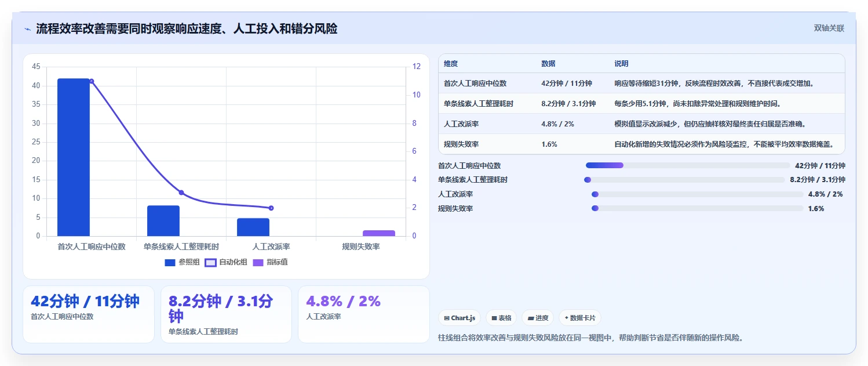The width and height of the screenshot is (868, 366).
Task: Click the icon in 表格 tag
Action: [x=494, y=318]
